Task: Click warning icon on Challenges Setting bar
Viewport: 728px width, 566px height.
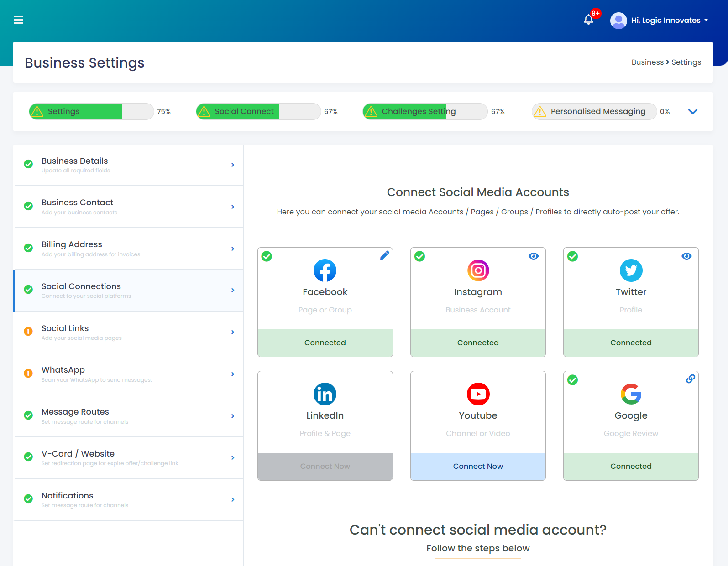Action: click(x=371, y=112)
